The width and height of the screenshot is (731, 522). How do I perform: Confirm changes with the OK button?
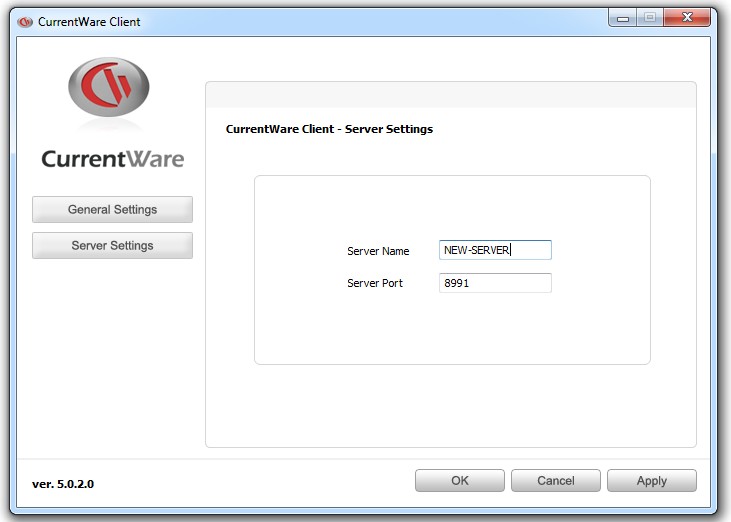click(x=459, y=481)
